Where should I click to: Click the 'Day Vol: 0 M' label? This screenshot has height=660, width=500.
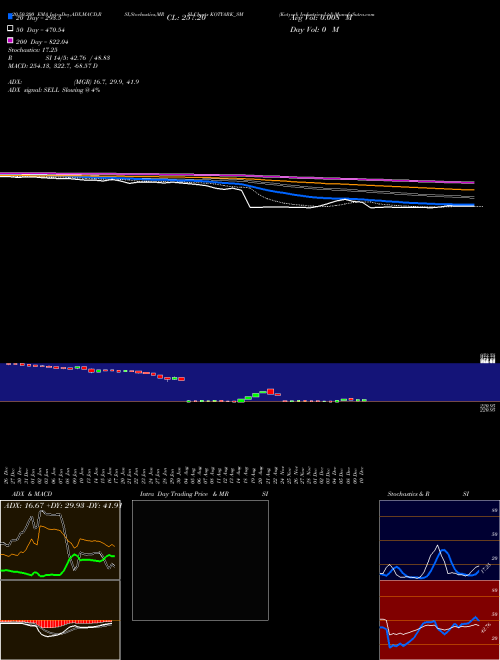pyautogui.click(x=314, y=30)
